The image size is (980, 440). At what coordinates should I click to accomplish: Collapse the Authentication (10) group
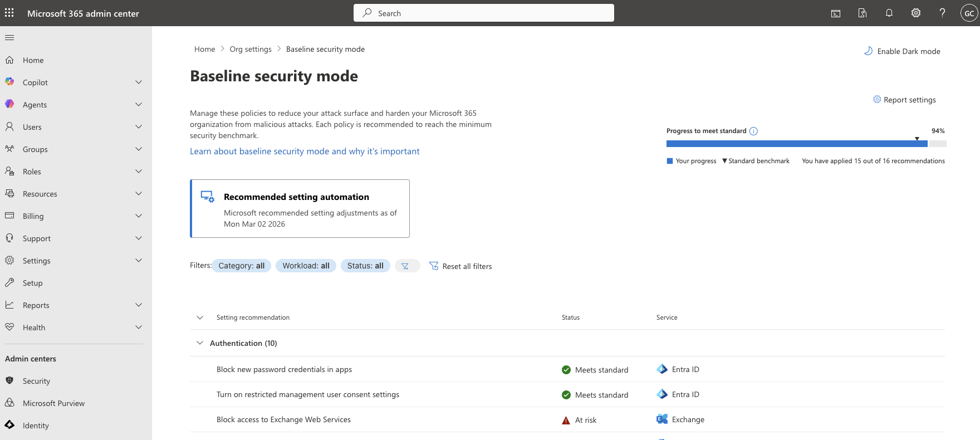point(200,343)
